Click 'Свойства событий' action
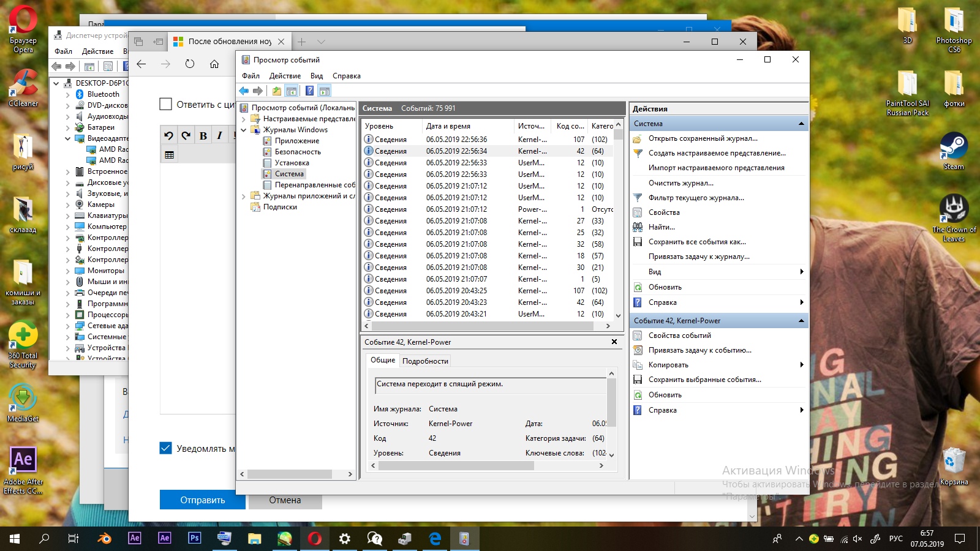980x551 pixels. (x=680, y=335)
